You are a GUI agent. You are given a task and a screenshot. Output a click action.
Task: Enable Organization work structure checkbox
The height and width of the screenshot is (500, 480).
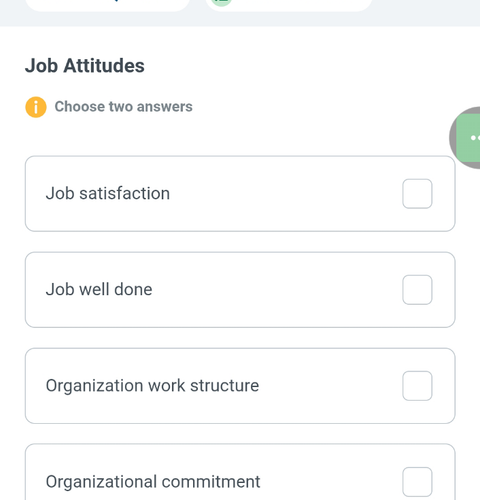(417, 386)
